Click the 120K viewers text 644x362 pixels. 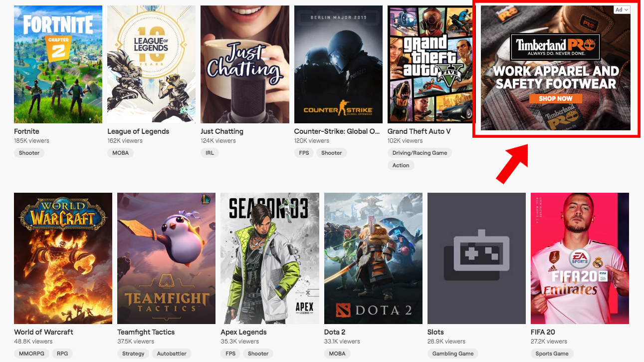coord(312,141)
